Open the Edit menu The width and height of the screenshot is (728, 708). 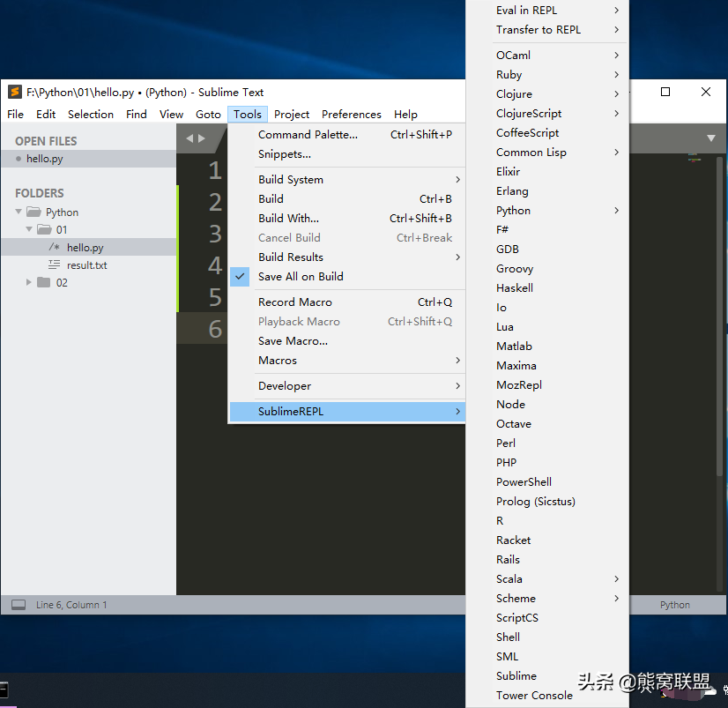[46, 115]
